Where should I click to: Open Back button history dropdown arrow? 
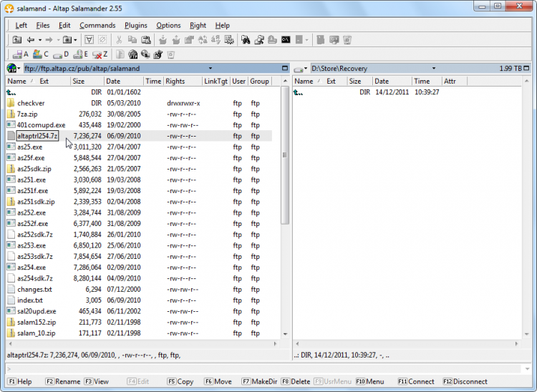tap(40, 40)
